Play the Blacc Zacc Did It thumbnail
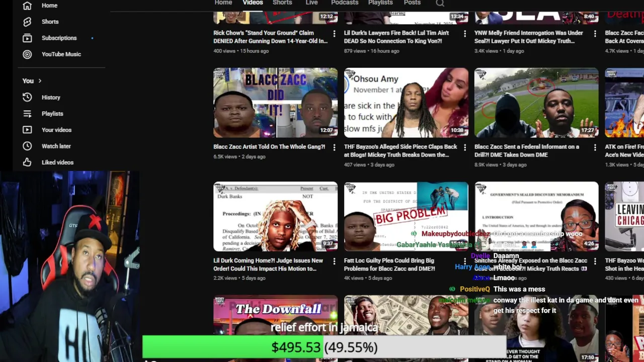644x362 pixels. [x=275, y=103]
